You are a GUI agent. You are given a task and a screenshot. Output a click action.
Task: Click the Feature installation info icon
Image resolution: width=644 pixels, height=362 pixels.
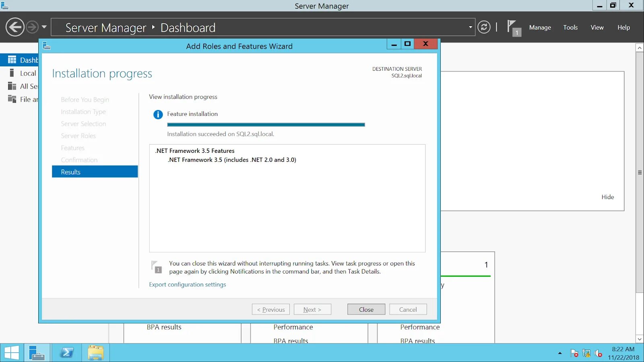point(158,115)
